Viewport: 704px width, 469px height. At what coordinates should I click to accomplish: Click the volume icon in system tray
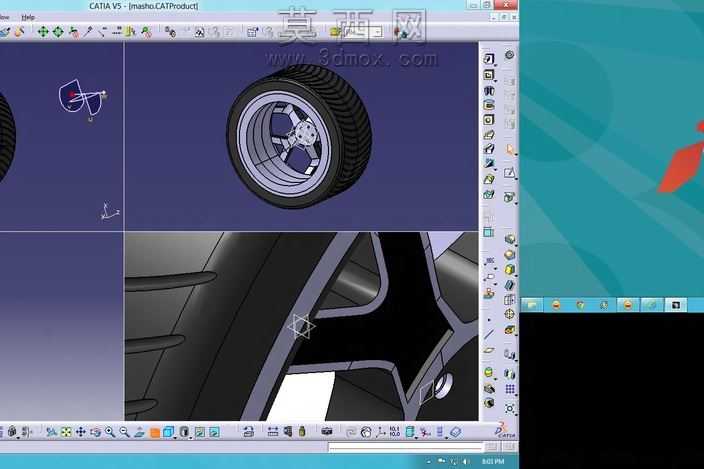(466, 461)
